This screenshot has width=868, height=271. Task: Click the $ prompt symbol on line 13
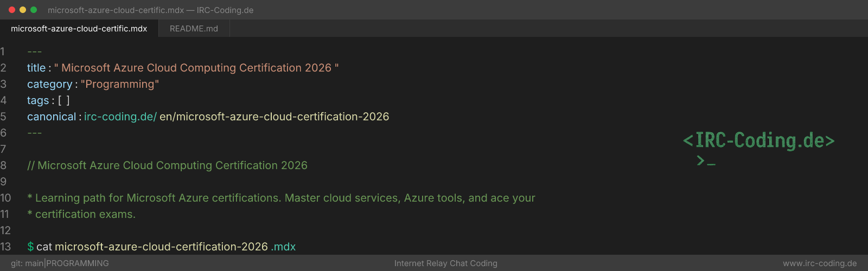pos(30,247)
